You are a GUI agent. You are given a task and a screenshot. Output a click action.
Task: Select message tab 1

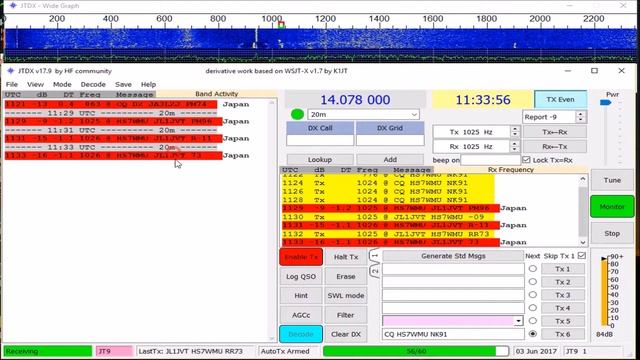tap(375, 256)
